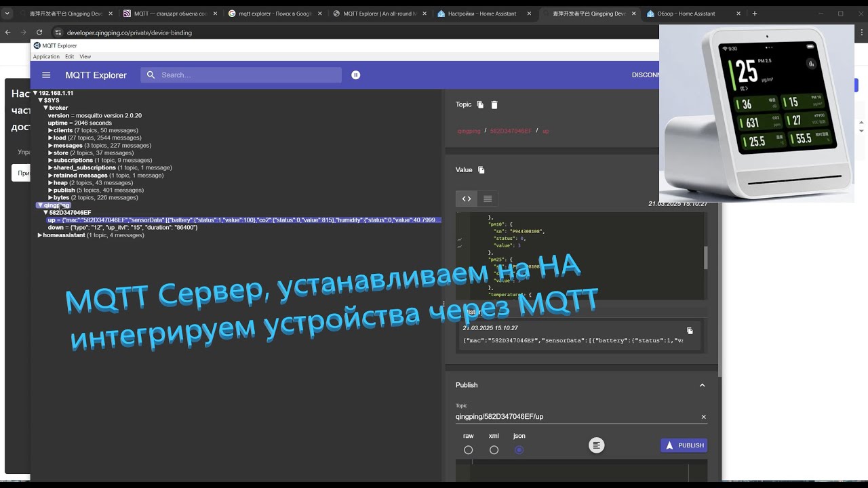Close the MQTT стандарт обмена browser tab
The image size is (868, 488).
pyautogui.click(x=217, y=14)
